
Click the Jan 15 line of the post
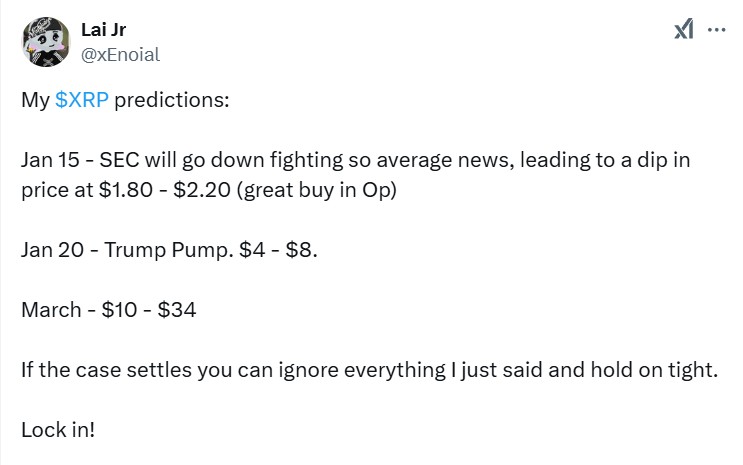pos(355,160)
